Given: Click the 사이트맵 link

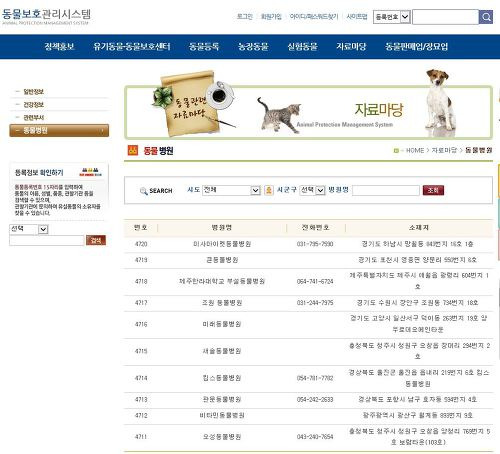Looking at the screenshot, I should pyautogui.click(x=357, y=17).
